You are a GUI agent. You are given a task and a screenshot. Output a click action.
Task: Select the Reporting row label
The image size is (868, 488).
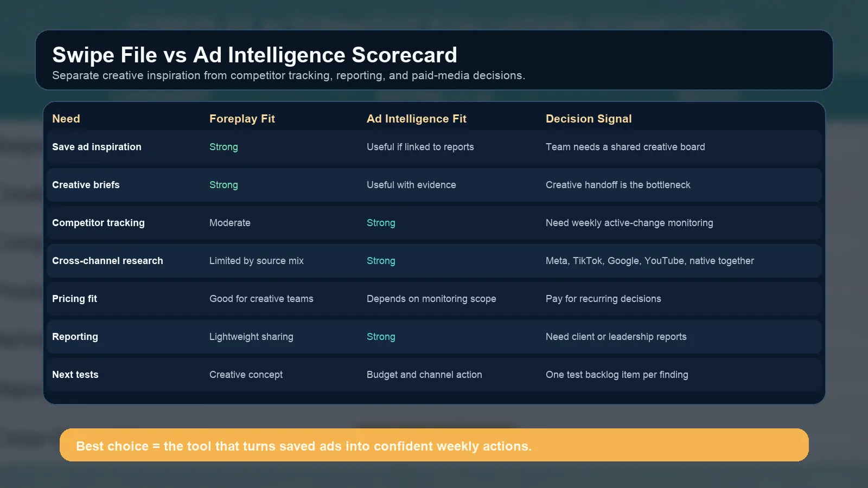point(75,337)
